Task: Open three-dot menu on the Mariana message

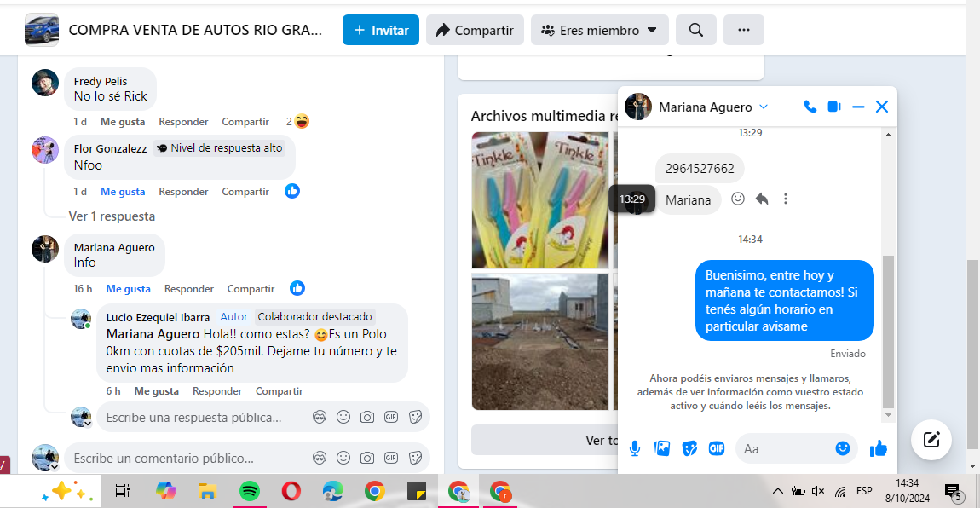Action: 786,199
